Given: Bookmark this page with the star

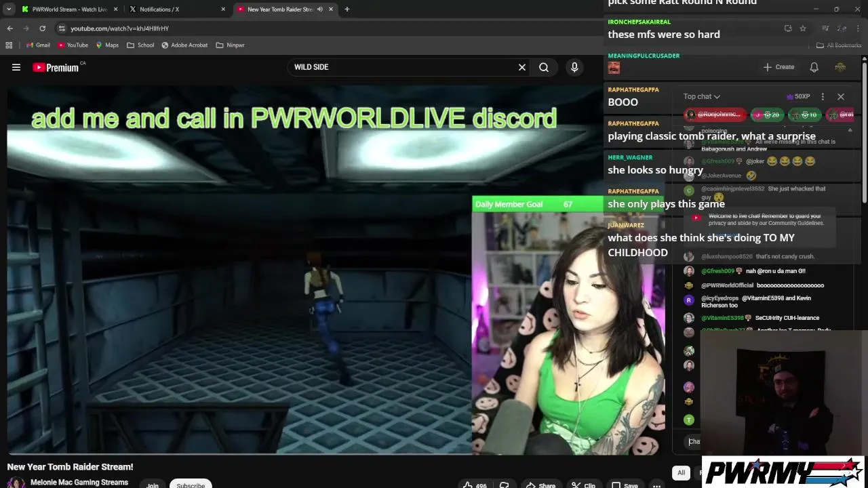Looking at the screenshot, I should pos(803,28).
